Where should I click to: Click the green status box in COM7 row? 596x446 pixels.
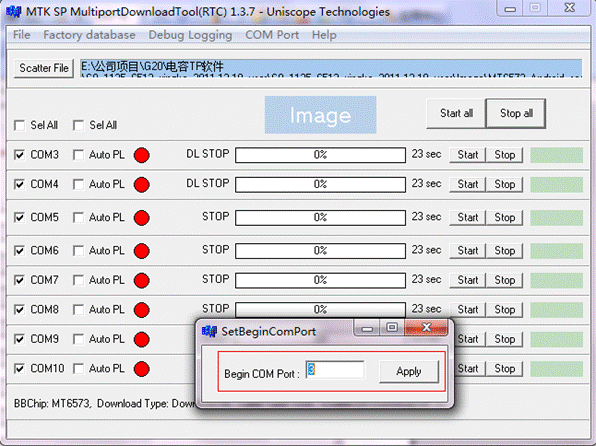pyautogui.click(x=556, y=280)
